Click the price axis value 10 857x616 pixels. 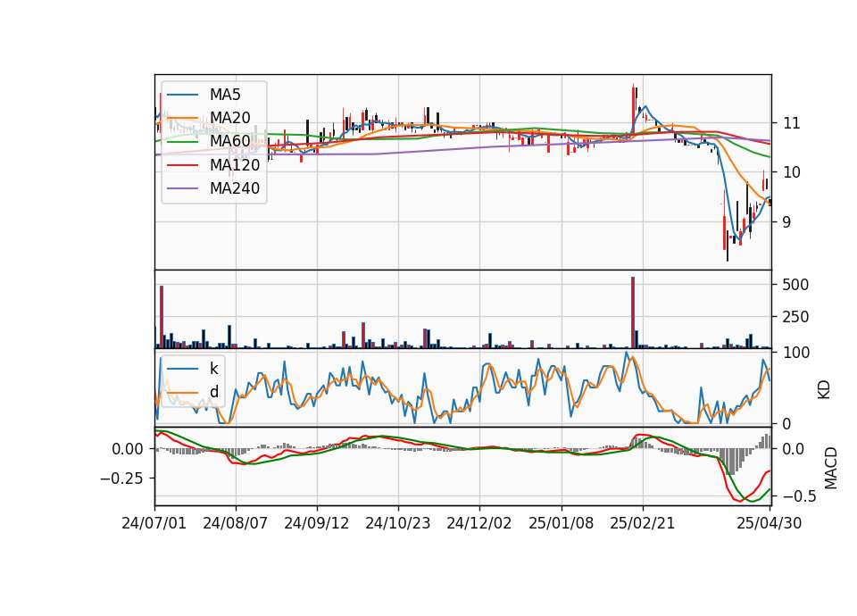click(x=792, y=172)
